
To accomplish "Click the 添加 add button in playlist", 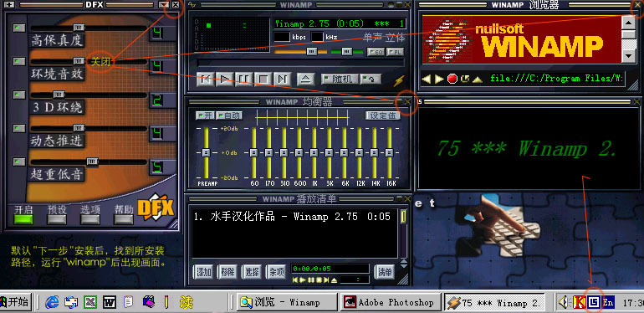I will pos(204,271).
